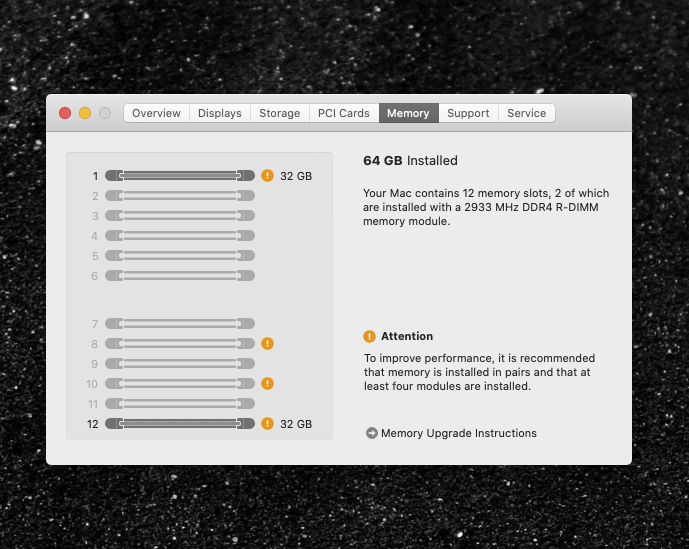This screenshot has height=549, width=689.
Task: Switch to the Service tab
Action: 526,113
